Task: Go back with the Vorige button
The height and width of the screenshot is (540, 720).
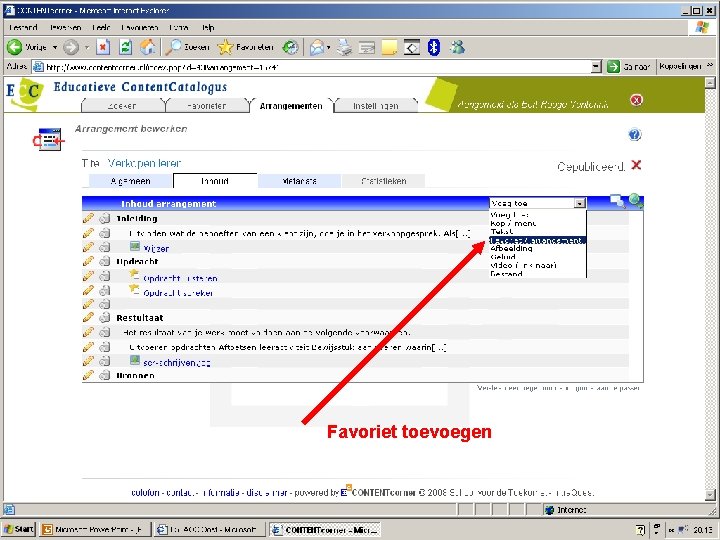Action: click(x=27, y=47)
